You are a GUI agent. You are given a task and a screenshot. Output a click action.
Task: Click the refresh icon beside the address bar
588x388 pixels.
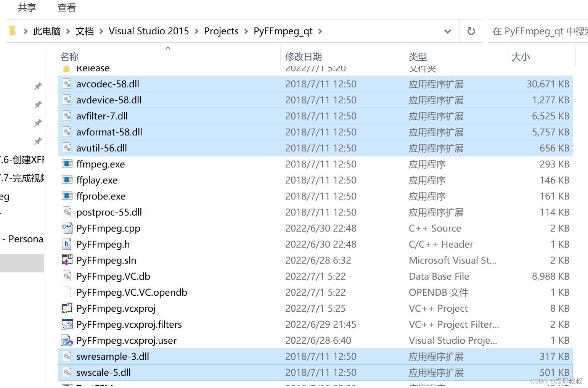tap(471, 31)
